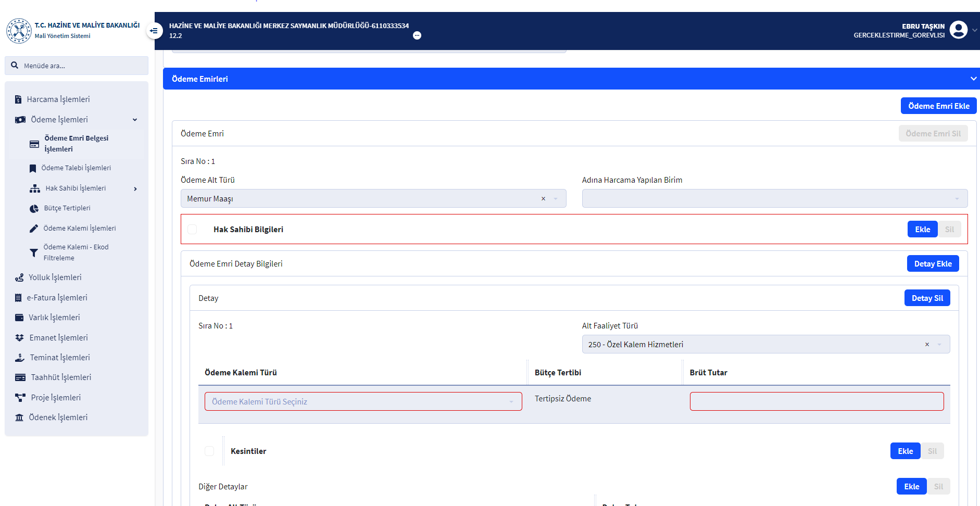Click the Ödenek İşlemleri bank icon
Image resolution: width=980 pixels, height=506 pixels.
click(19, 418)
